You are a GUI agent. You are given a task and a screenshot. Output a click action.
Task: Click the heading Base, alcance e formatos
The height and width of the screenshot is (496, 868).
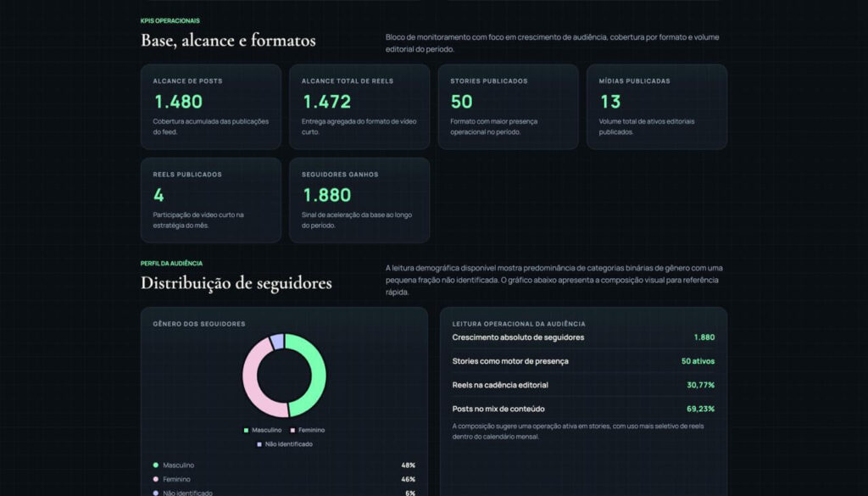point(228,41)
